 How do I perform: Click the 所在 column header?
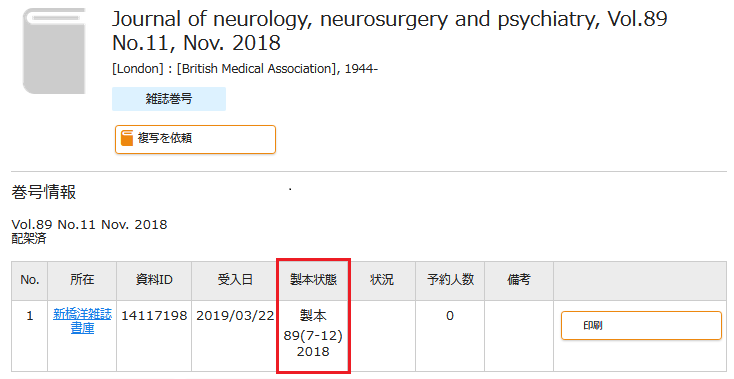tap(82, 280)
